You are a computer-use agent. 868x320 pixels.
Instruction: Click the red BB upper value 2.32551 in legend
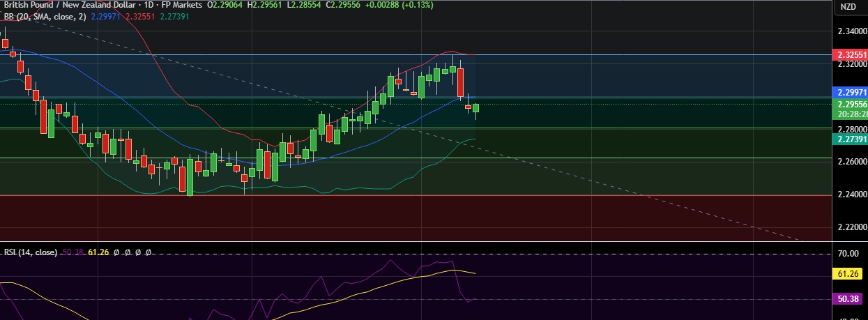139,15
